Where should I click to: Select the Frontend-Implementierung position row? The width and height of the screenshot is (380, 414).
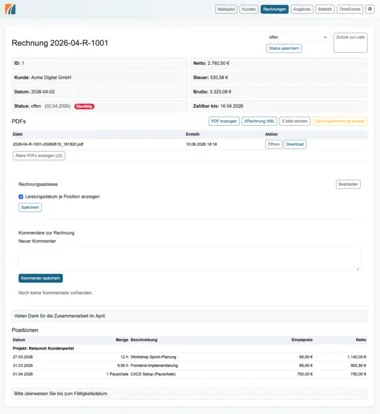(x=189, y=366)
